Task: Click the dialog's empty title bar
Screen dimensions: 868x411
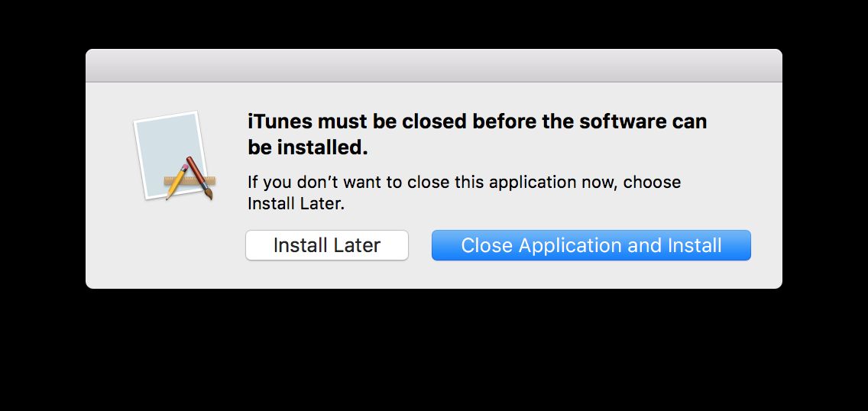Action: coord(433,66)
